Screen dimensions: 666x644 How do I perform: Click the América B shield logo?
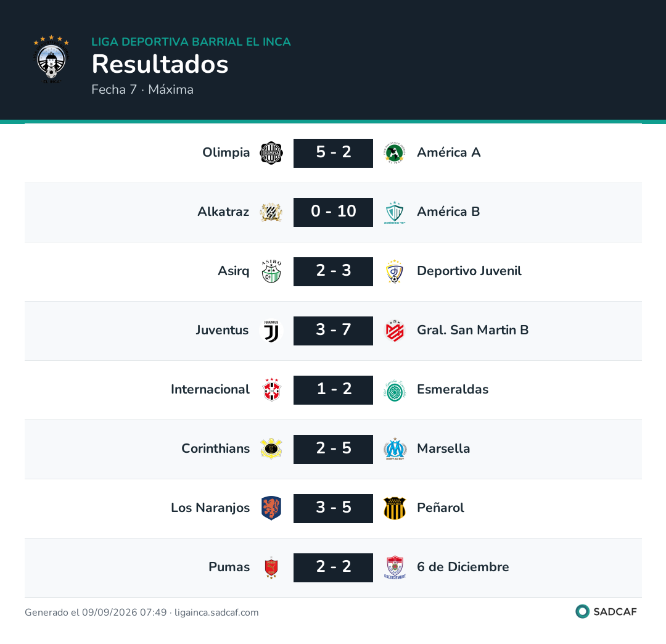(395, 212)
